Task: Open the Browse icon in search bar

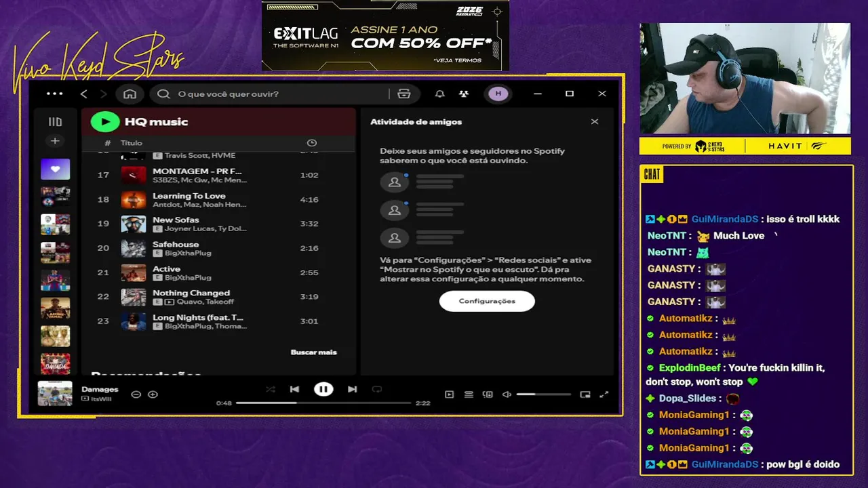Action: (404, 94)
